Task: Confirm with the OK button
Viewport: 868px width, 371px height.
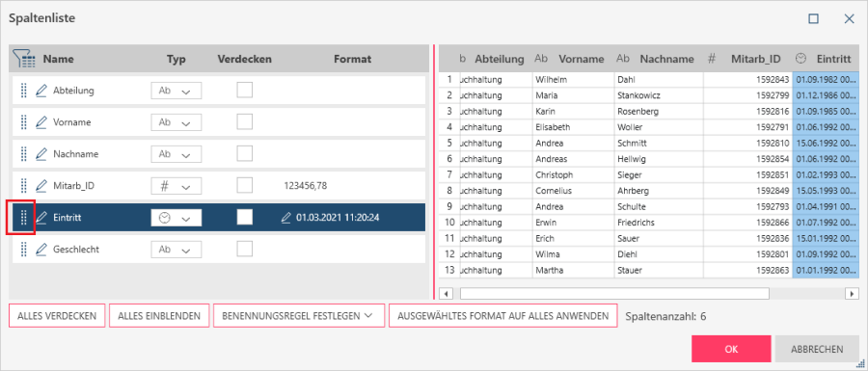Action: click(731, 349)
